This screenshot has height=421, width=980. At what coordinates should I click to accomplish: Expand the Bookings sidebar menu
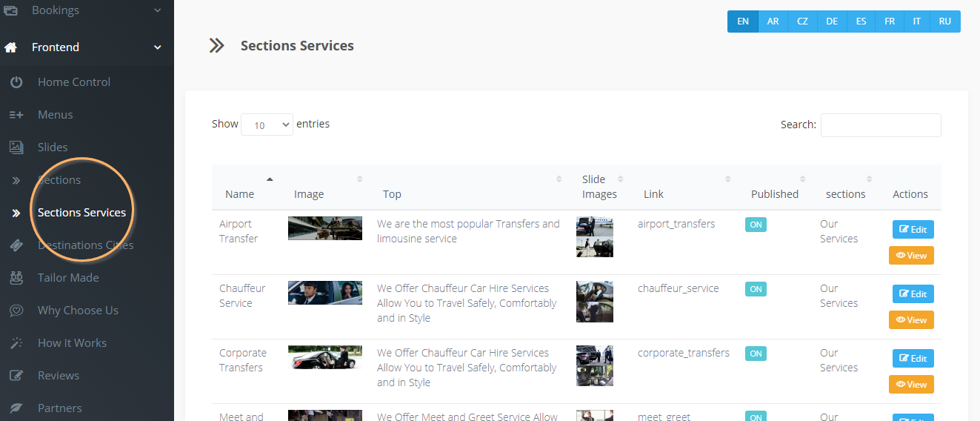[x=157, y=10]
